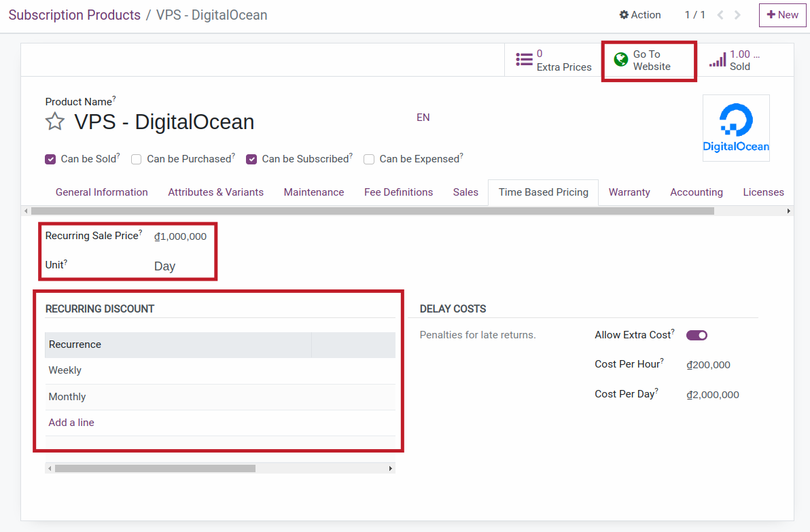
Task: Click the EN language translate button
Action: pyautogui.click(x=423, y=118)
